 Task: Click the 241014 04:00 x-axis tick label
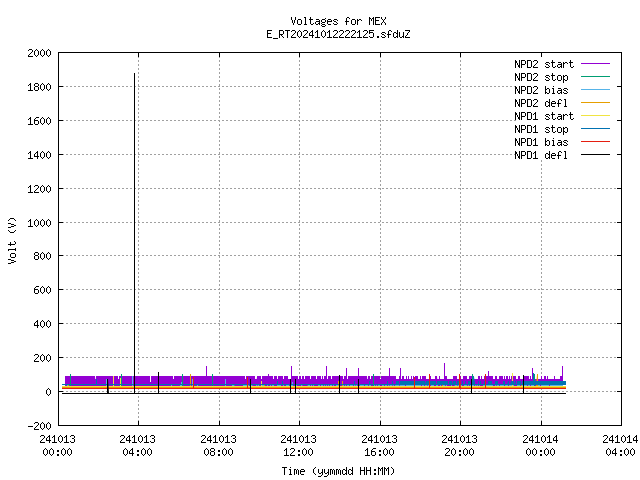click(620, 446)
